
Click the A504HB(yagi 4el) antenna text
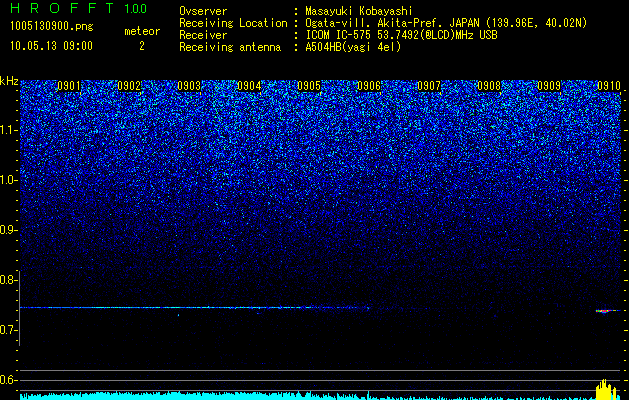[353, 47]
